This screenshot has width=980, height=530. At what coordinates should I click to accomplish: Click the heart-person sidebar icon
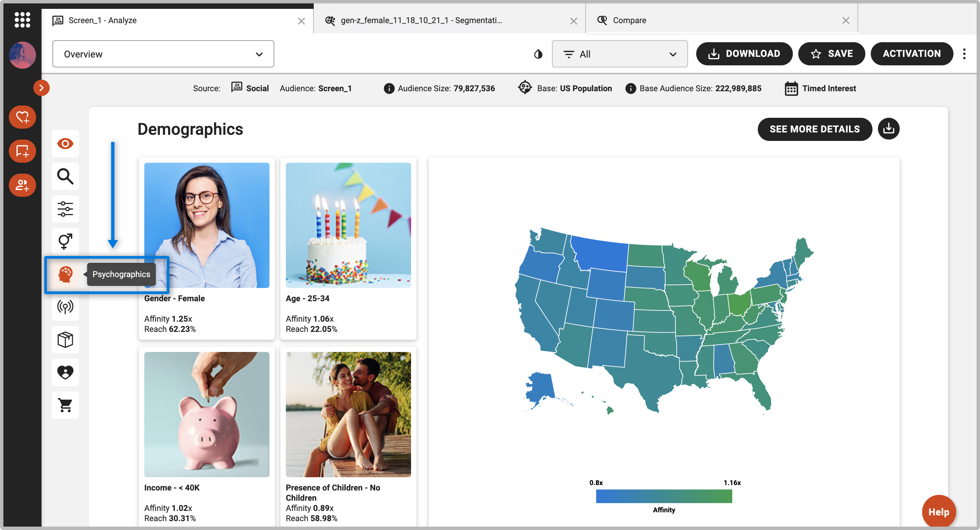click(65, 372)
